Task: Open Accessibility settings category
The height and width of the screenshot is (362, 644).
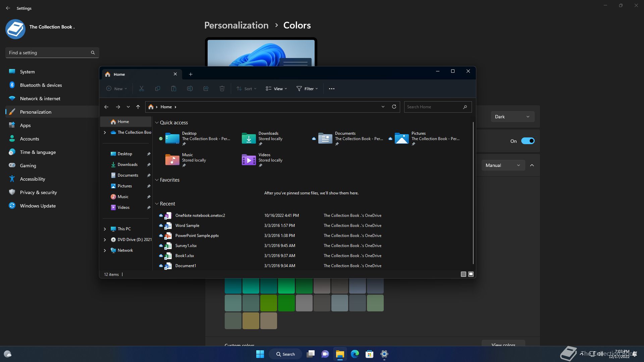Action: pos(52,179)
